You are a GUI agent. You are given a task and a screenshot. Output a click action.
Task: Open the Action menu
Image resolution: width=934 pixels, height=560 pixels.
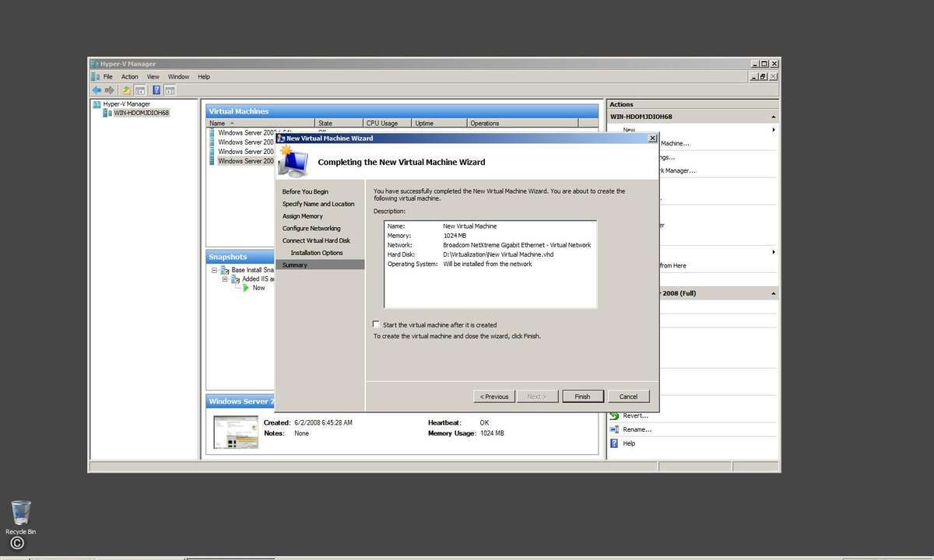pos(130,77)
